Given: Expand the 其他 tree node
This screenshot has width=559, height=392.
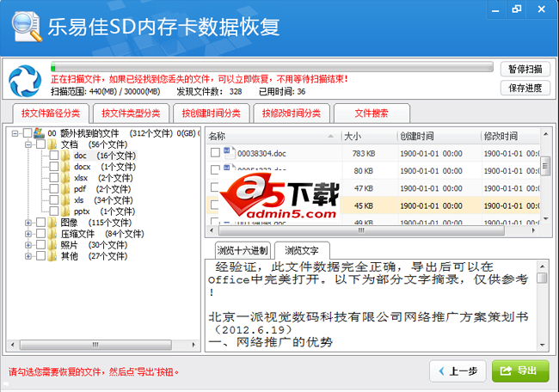Looking at the screenshot, I should [28, 256].
